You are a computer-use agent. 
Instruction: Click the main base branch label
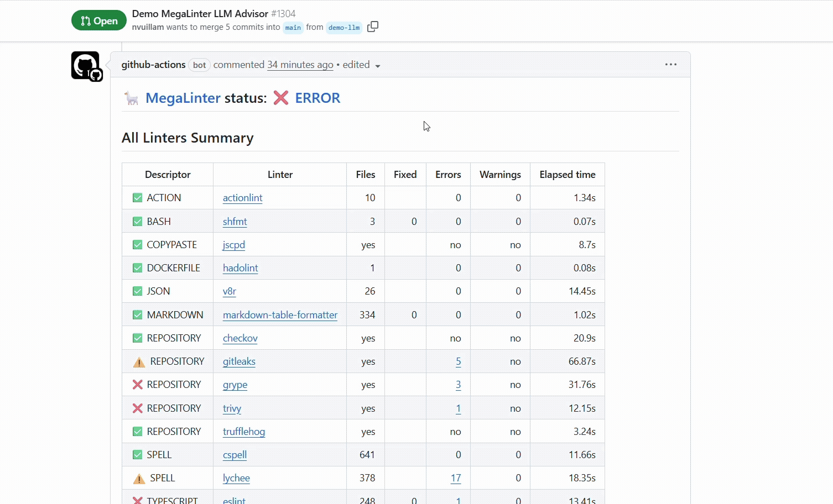(x=293, y=28)
